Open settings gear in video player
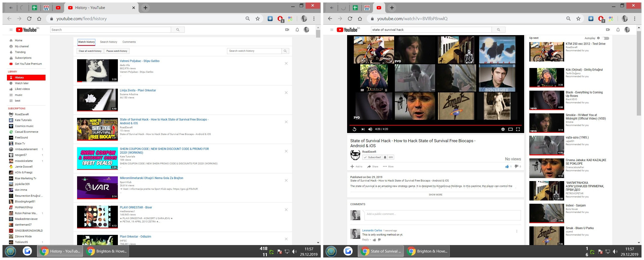This screenshot has width=644, height=260. coord(503,129)
